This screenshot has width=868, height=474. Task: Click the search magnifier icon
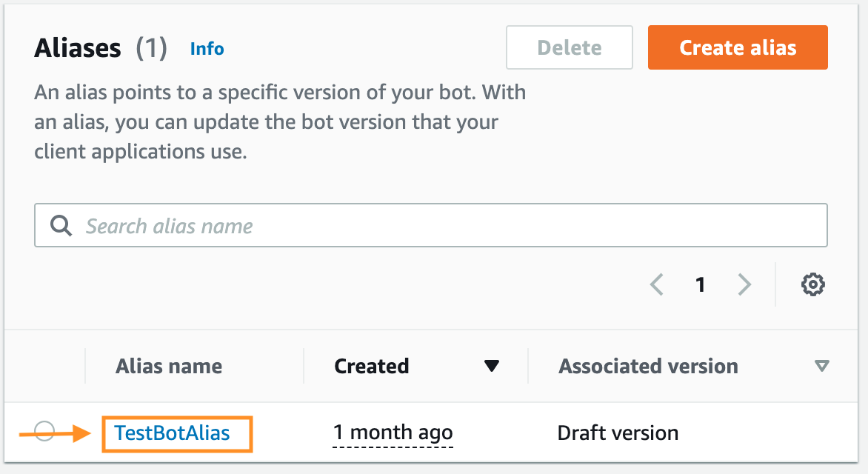pyautogui.click(x=61, y=225)
